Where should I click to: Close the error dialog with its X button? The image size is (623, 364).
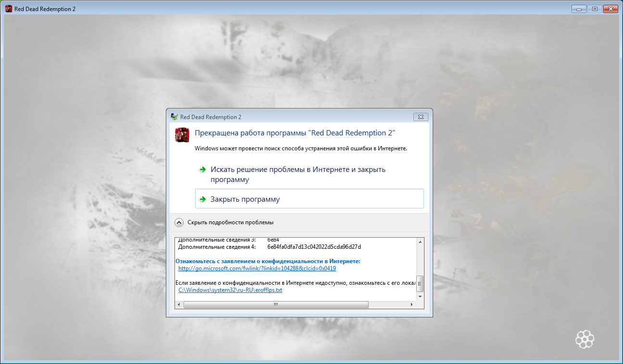pyautogui.click(x=420, y=117)
